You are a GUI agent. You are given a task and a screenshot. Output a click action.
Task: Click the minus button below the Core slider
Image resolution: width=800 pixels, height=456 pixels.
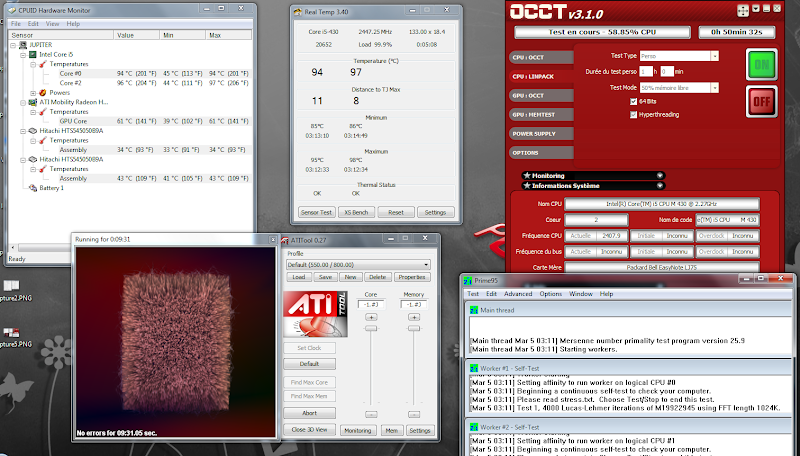click(371, 415)
